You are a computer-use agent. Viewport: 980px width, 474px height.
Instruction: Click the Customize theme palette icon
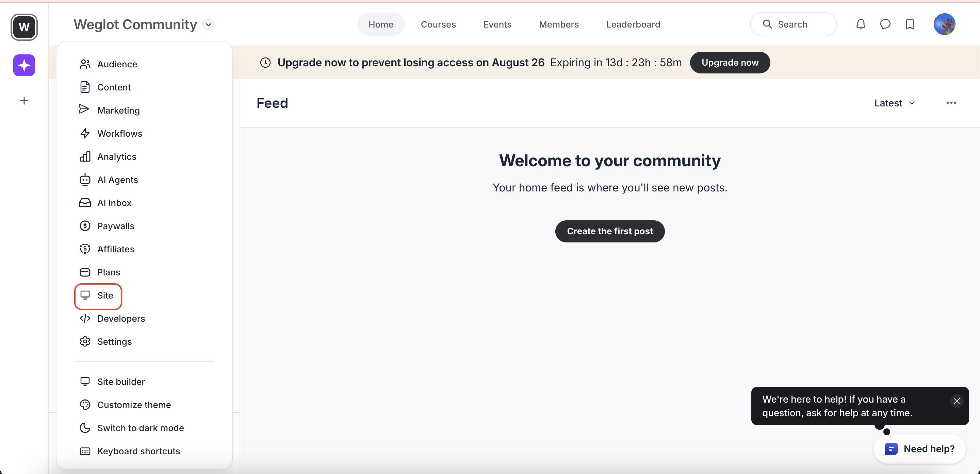coord(85,405)
